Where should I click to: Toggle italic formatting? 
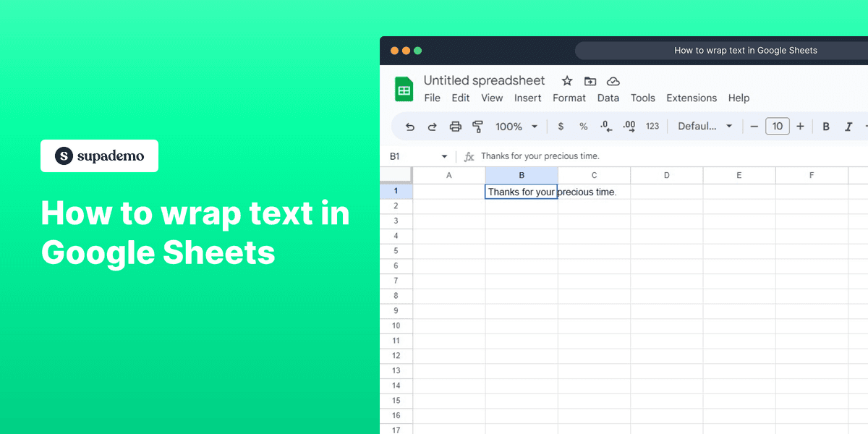pos(848,126)
